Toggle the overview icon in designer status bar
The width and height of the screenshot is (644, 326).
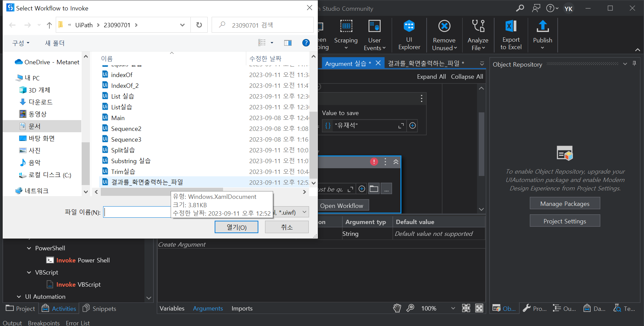(x=479, y=308)
